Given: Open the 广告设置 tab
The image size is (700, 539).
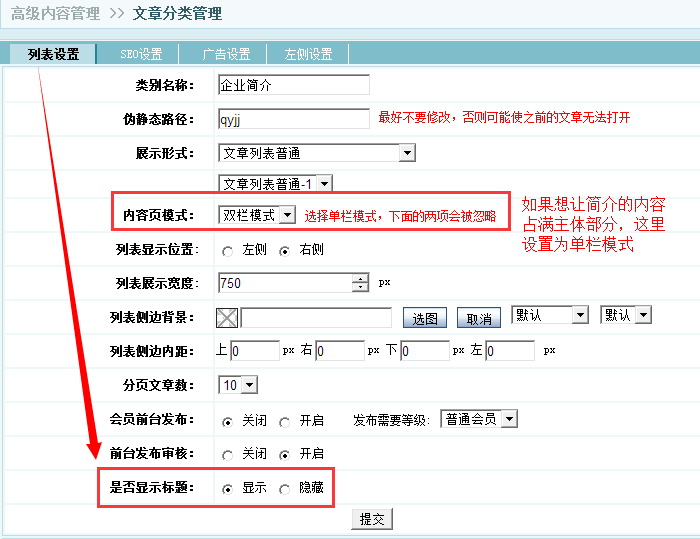Looking at the screenshot, I should 225,54.
